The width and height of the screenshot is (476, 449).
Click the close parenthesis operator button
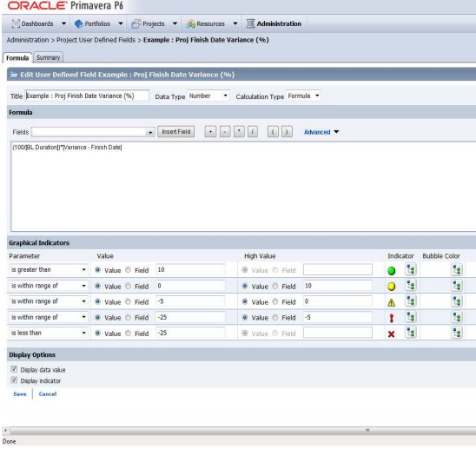tap(287, 132)
